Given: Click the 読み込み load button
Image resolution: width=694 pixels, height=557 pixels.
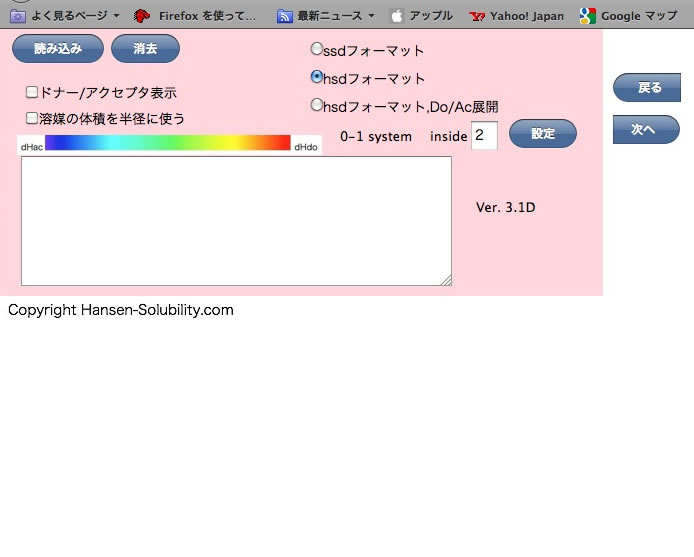Looking at the screenshot, I should pyautogui.click(x=58, y=48).
